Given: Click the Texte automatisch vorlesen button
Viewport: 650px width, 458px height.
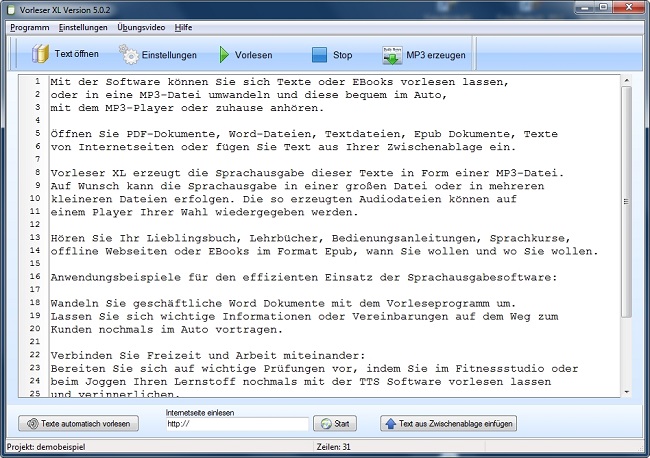Looking at the screenshot, I should click(x=79, y=424).
